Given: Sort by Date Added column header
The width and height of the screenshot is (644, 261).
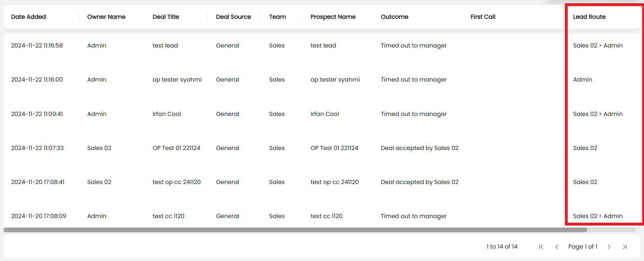Looking at the screenshot, I should tap(28, 17).
